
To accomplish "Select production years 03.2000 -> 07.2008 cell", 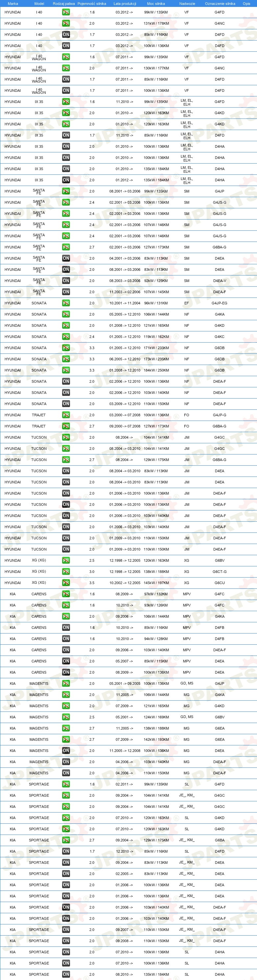I will point(125,415).
